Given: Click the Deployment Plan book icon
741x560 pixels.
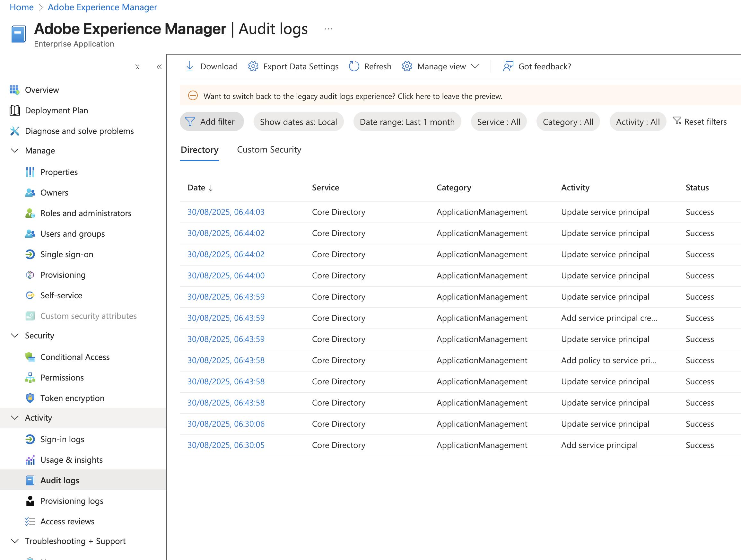Looking at the screenshot, I should coord(14,110).
